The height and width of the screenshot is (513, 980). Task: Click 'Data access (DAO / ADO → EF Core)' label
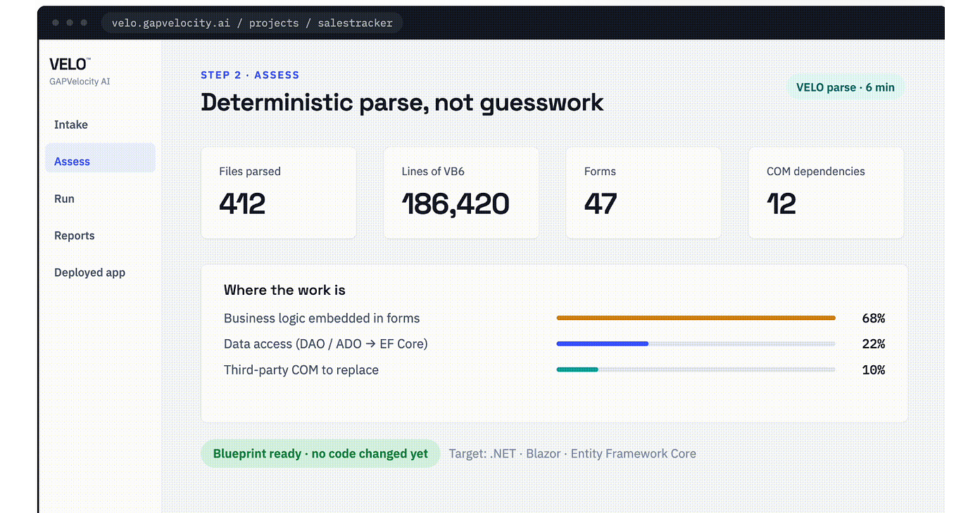click(326, 344)
